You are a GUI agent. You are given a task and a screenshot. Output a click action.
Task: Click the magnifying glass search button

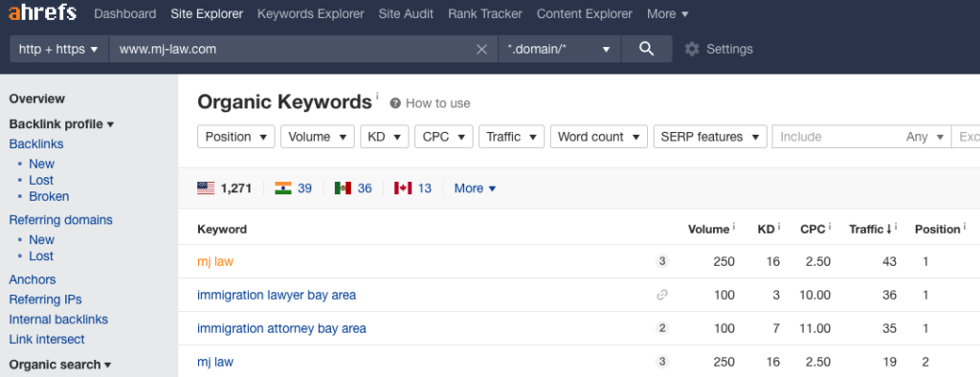647,49
